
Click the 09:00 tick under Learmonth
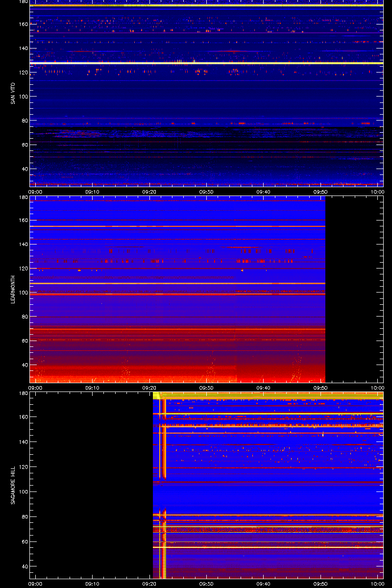(35, 388)
